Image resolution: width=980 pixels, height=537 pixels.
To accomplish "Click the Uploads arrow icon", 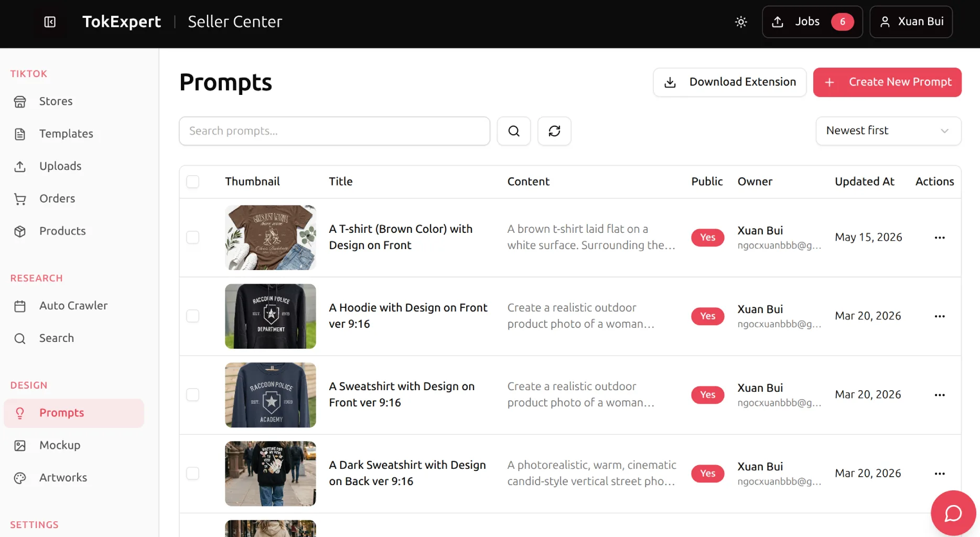I will click(x=20, y=167).
